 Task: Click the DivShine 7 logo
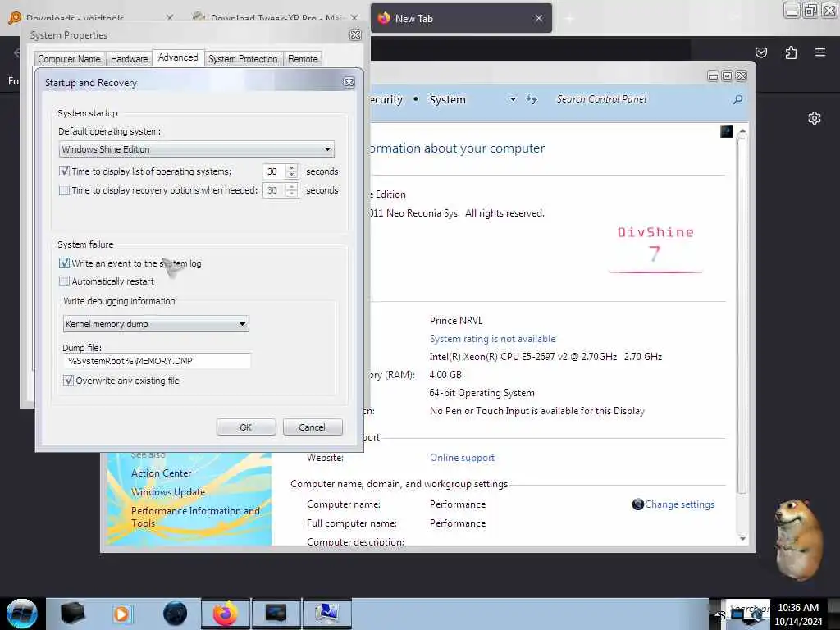click(655, 249)
